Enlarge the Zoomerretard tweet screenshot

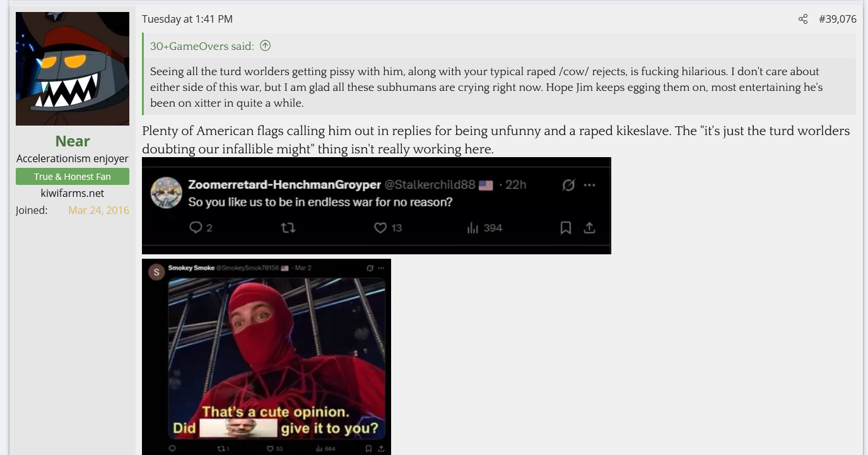point(377,206)
